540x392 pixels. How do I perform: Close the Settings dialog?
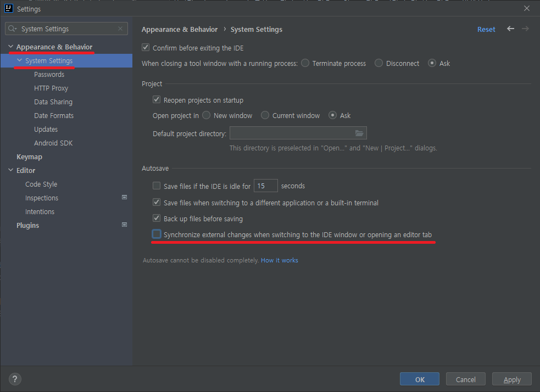pos(527,8)
